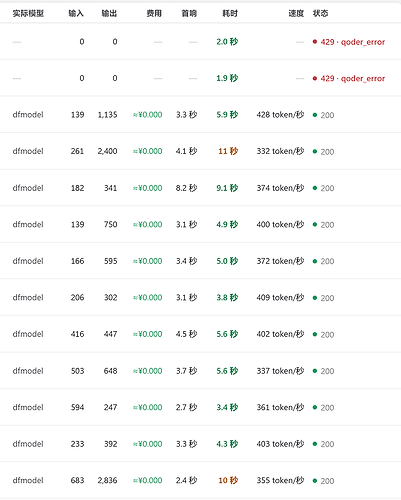Click the 5.0 秒 duration cell
The height and width of the screenshot is (500, 401).
click(227, 261)
